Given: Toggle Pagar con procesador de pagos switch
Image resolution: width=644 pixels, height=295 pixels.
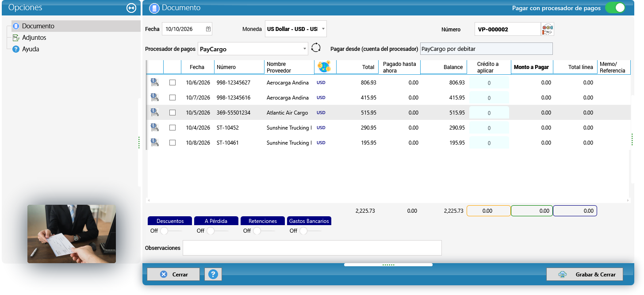Looking at the screenshot, I should [x=615, y=8].
